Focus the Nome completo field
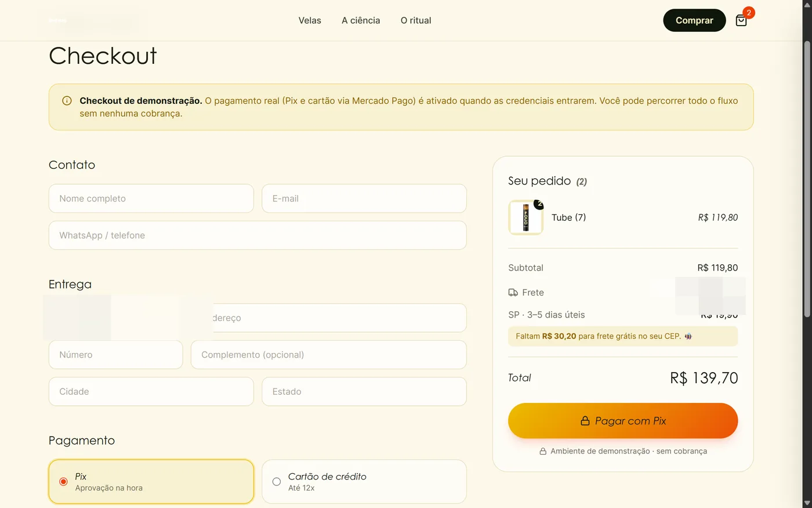Screen dimensions: 812x508 [151, 199]
